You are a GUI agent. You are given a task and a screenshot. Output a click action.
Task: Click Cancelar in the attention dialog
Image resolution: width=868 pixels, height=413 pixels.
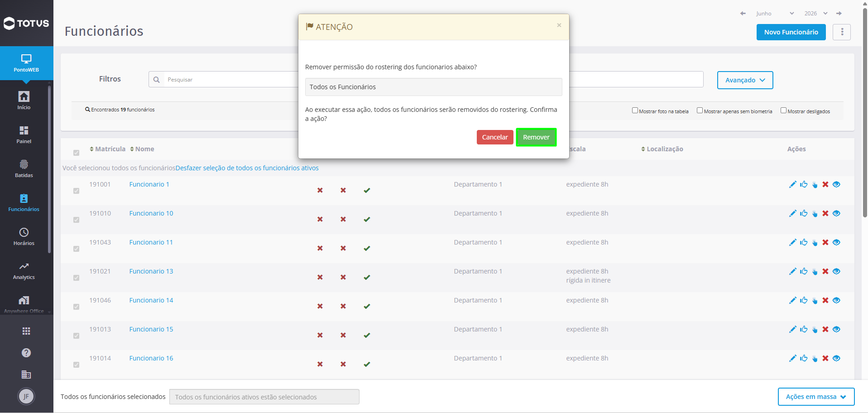pyautogui.click(x=495, y=137)
